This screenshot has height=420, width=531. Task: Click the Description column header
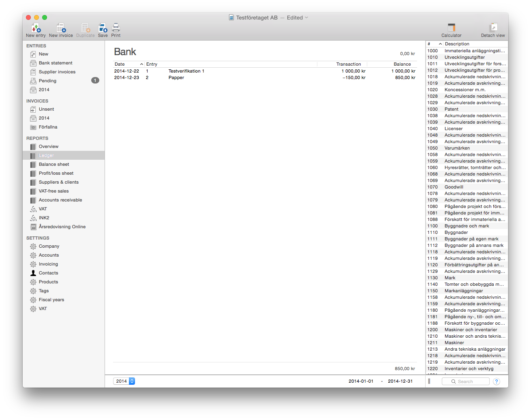click(475, 44)
